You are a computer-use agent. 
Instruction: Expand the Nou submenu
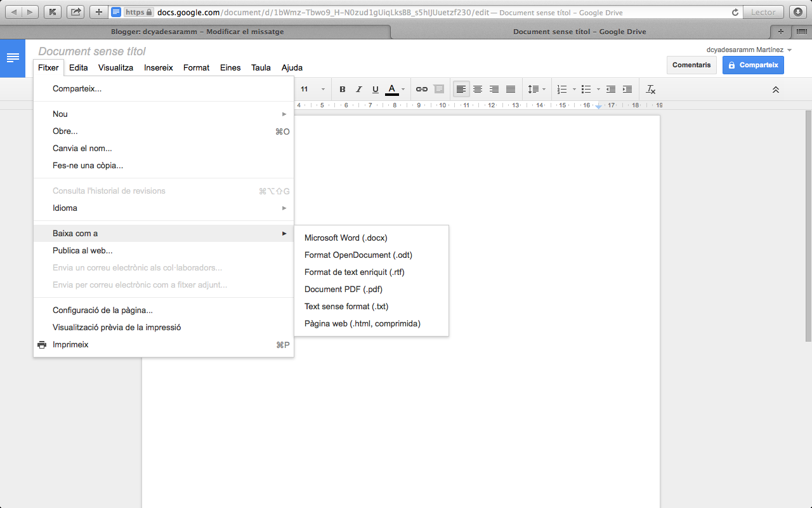coord(164,114)
